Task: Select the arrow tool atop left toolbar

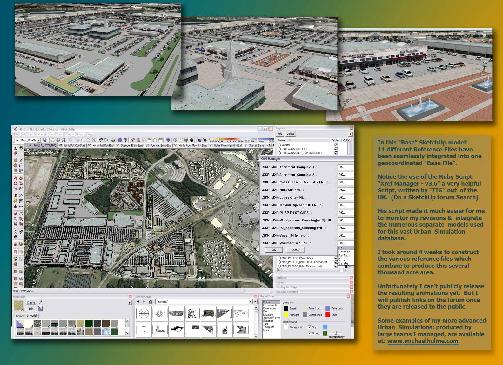Action: pos(16,148)
